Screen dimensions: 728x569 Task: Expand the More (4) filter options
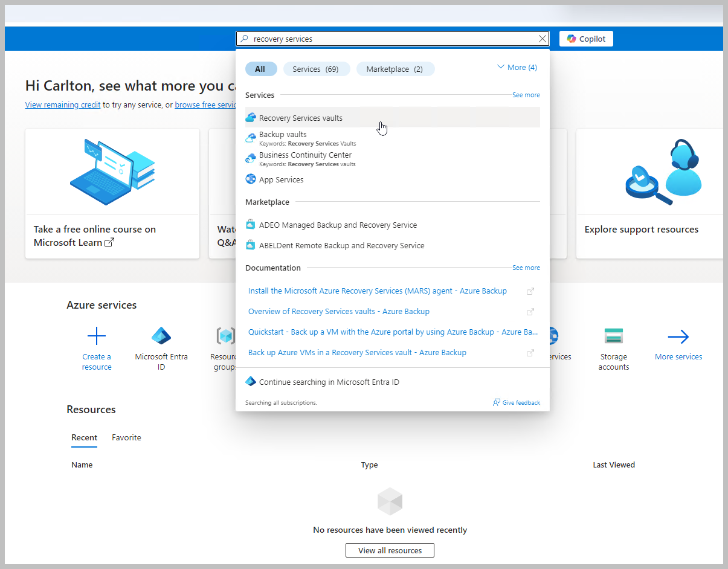tap(517, 68)
